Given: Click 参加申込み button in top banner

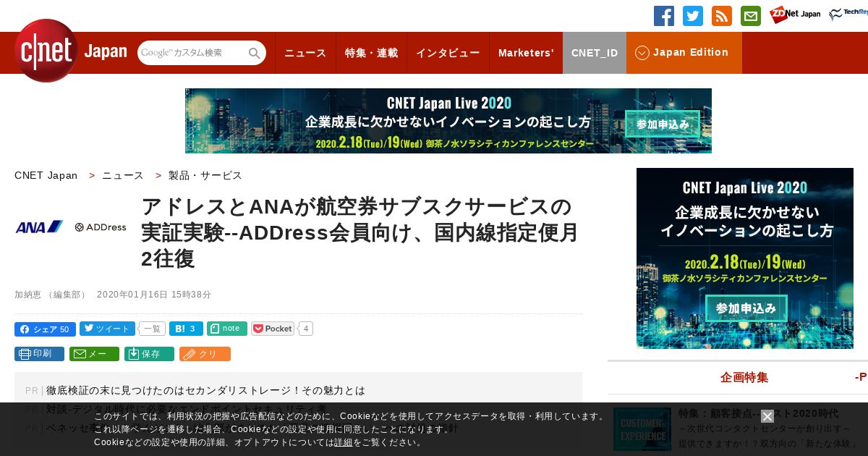Looking at the screenshot, I should [x=663, y=124].
